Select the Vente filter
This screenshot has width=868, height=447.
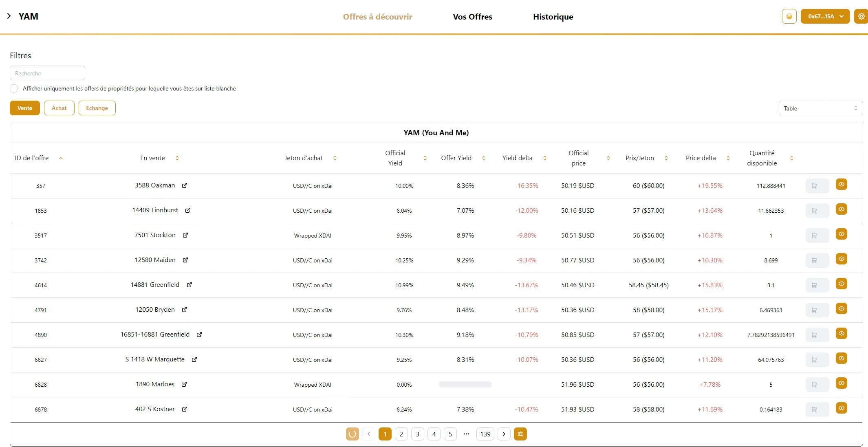tap(25, 108)
